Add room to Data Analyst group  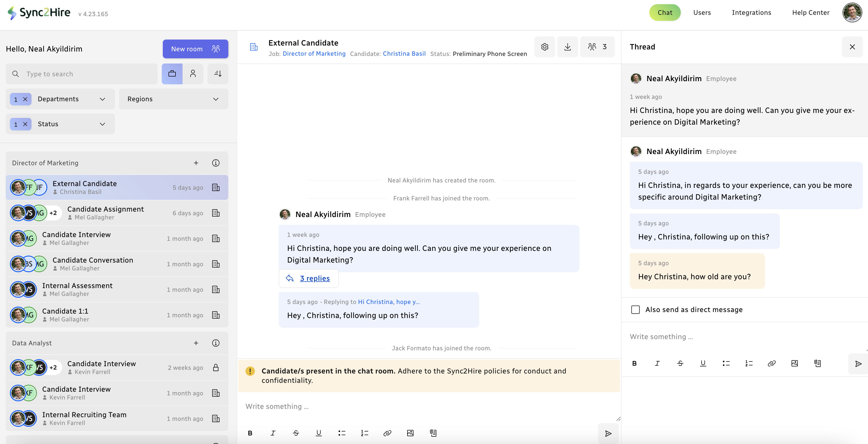pos(196,343)
